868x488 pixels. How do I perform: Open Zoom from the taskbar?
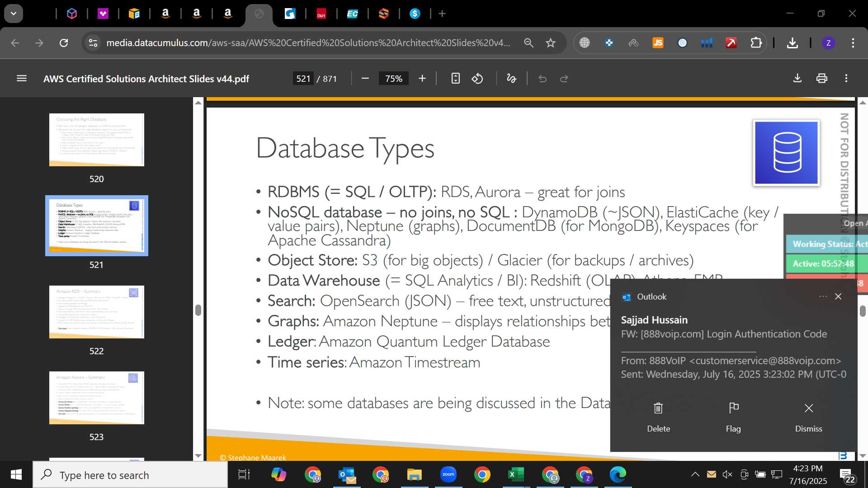tap(448, 474)
